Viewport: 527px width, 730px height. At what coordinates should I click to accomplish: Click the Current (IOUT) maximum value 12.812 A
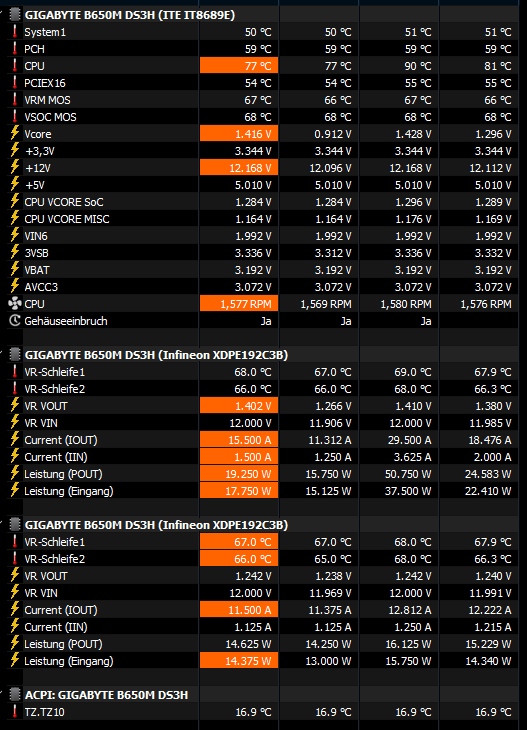click(410, 610)
